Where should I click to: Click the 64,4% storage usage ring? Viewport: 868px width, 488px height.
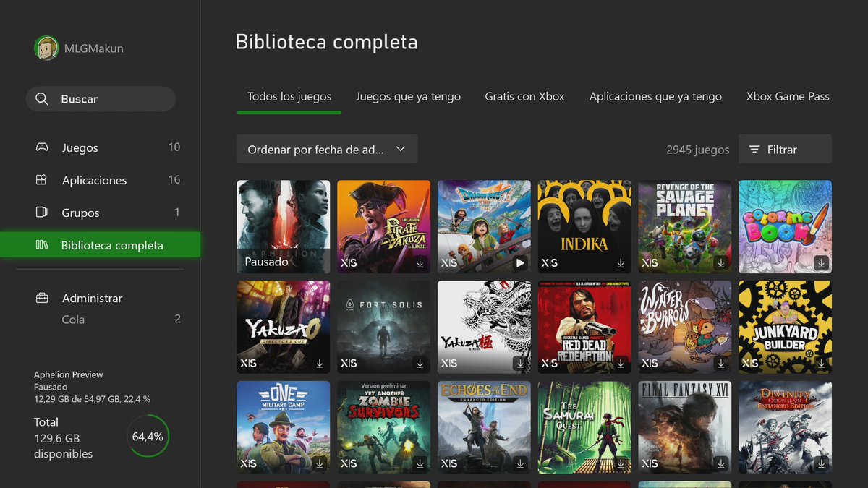(x=148, y=437)
